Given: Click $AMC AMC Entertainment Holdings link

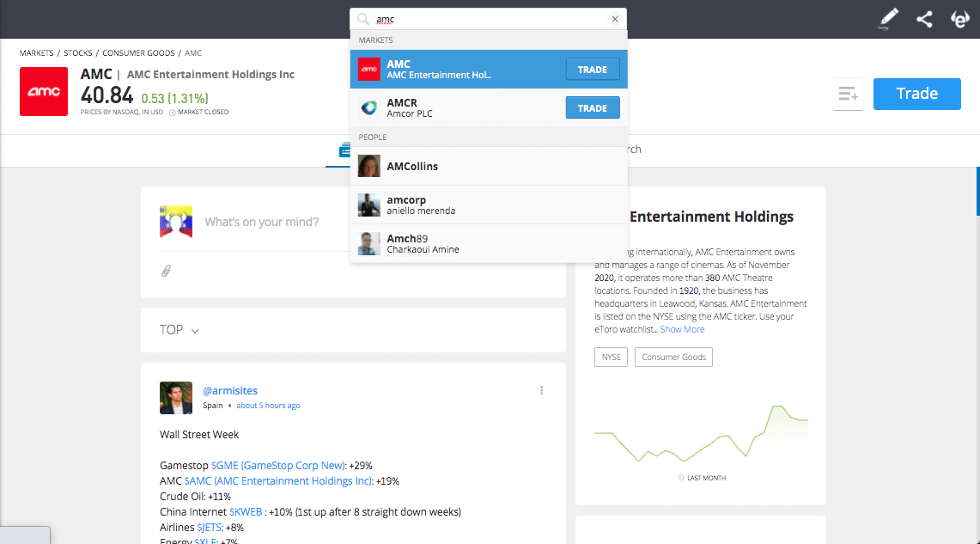Looking at the screenshot, I should coord(279,481).
